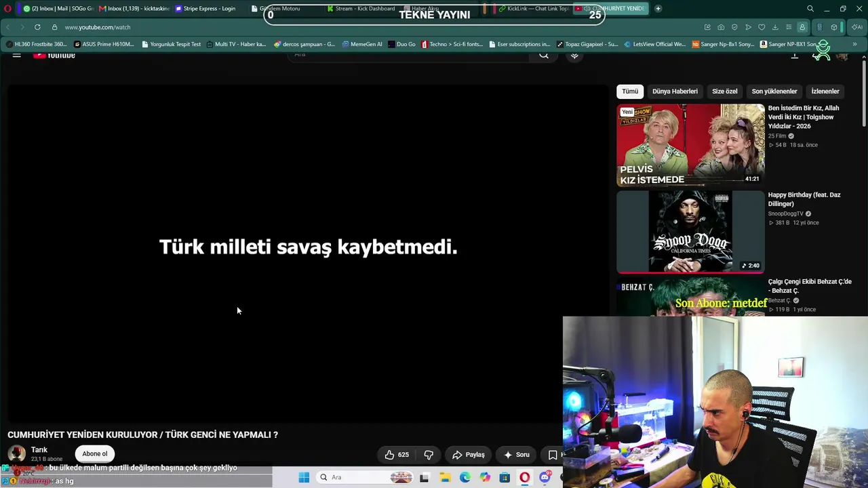Switch to the Stream Kick Dashboard tab

point(361,9)
